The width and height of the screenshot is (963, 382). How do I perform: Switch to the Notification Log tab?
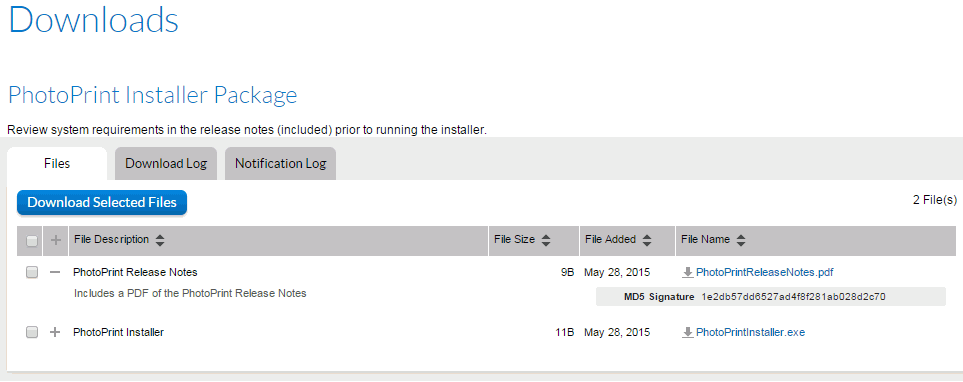(x=280, y=164)
